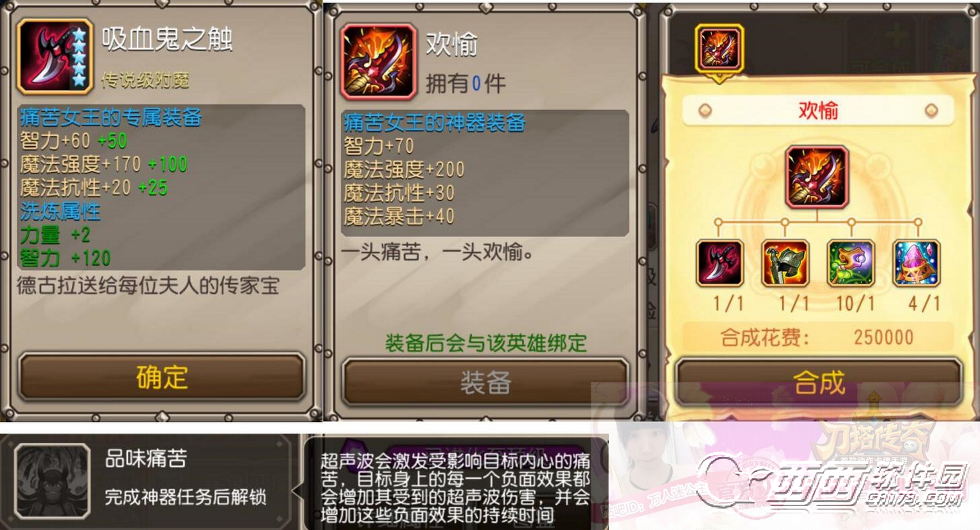Click the locked 品味痛苦 skill portrait
The height and width of the screenshot is (530, 980).
tap(52, 480)
